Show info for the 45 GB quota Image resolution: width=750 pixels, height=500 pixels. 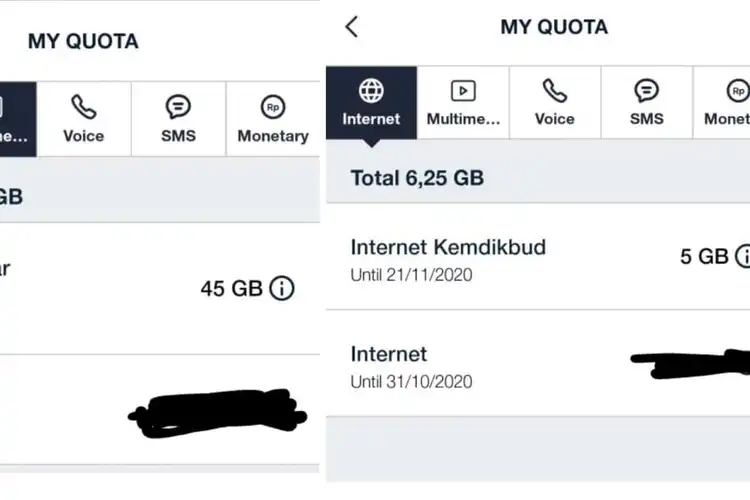point(282,289)
